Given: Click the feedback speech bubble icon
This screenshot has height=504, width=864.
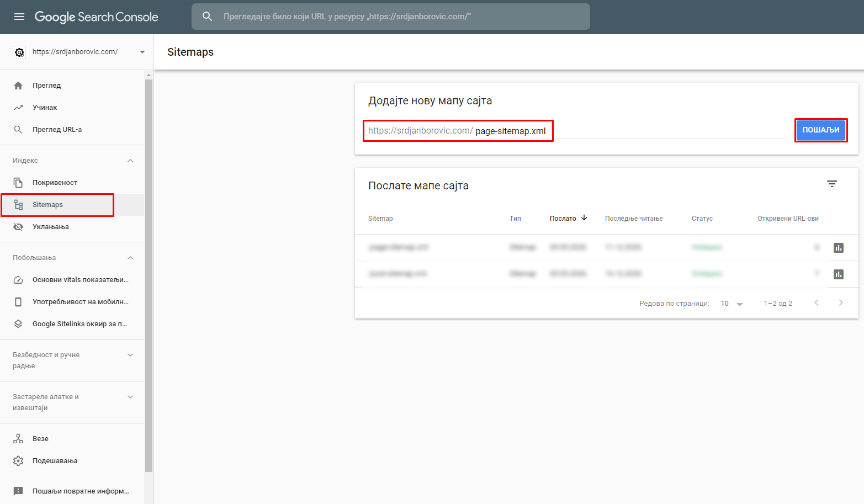Looking at the screenshot, I should click(x=18, y=491).
